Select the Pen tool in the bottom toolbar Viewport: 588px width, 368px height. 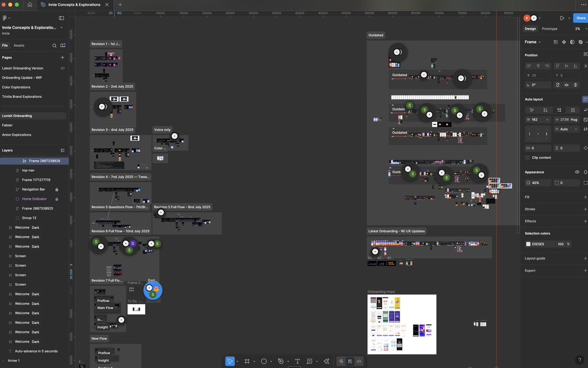(281, 361)
